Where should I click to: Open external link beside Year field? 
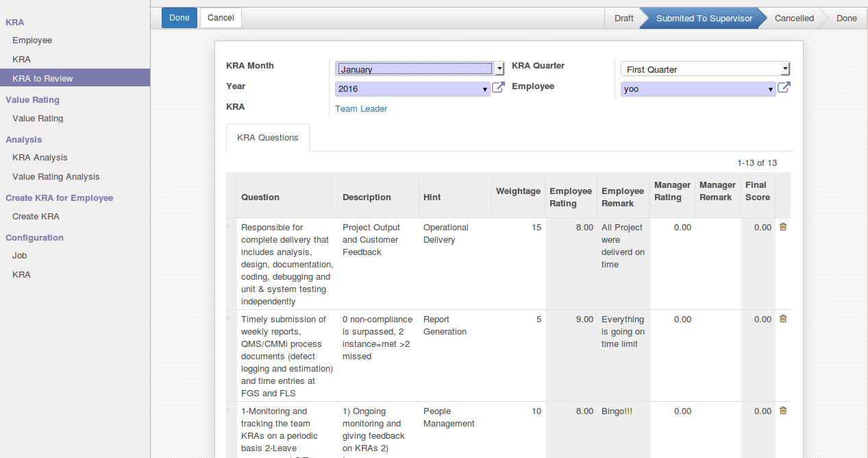(499, 88)
